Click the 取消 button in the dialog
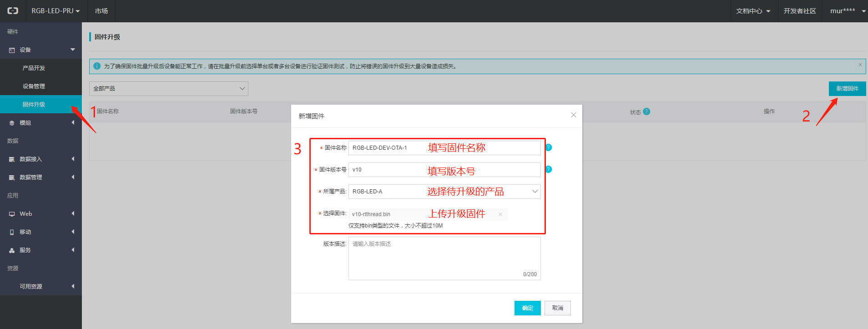Screen dimensions: 868x329 tap(557, 308)
